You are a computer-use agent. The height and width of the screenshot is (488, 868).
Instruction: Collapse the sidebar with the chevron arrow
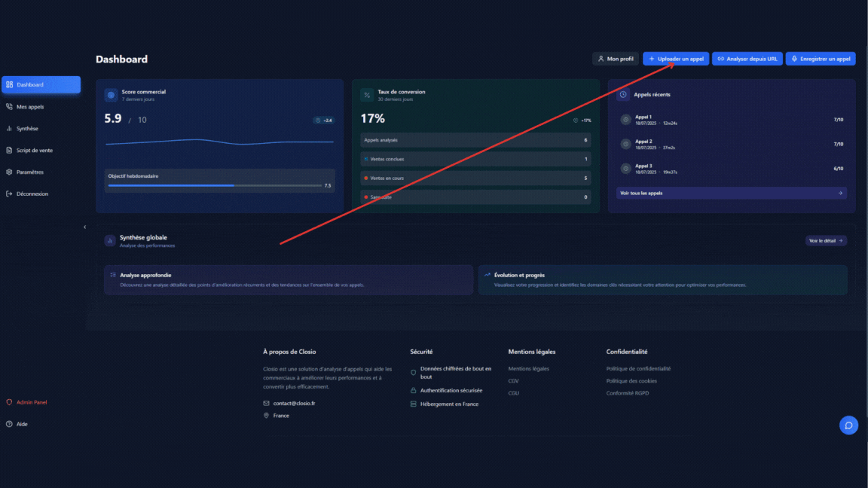pos(84,227)
